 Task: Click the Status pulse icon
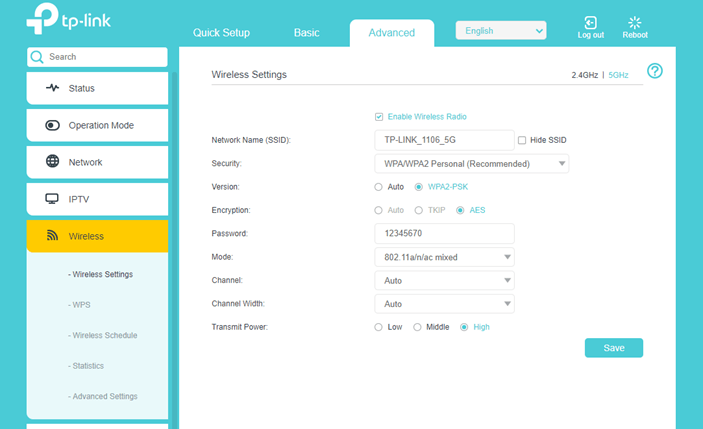click(x=52, y=88)
